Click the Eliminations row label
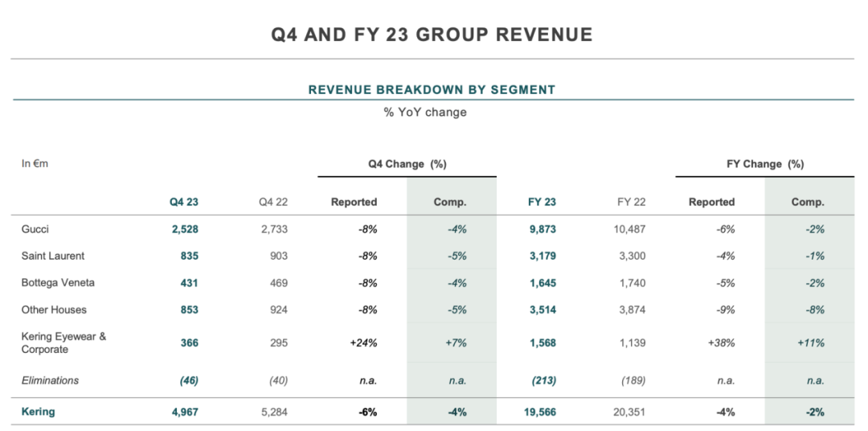Viewport: 868px width, 431px height. click(50, 380)
